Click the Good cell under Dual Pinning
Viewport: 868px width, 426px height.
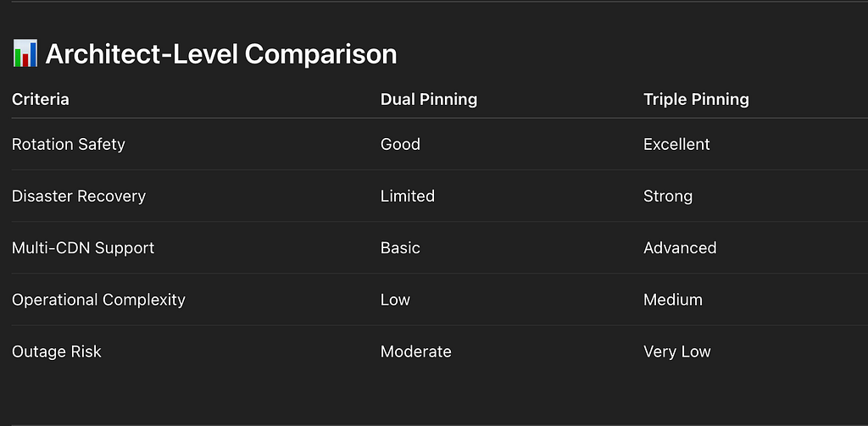(x=400, y=144)
